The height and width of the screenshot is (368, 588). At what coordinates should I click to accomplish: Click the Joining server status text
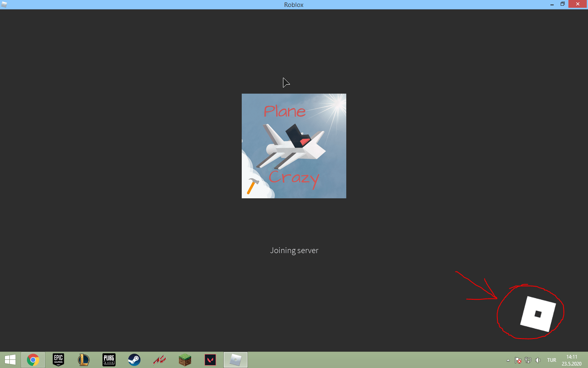(x=294, y=250)
